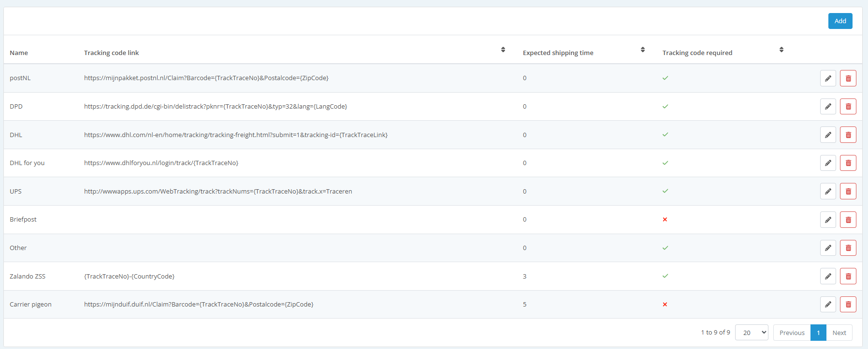868x349 pixels.
Task: Click the green checkmark for Zalando ZSS
Action: click(x=665, y=276)
